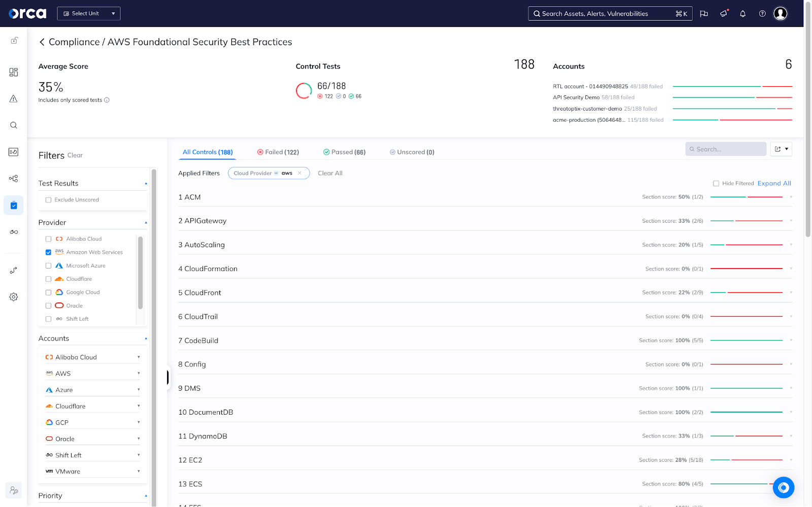The image size is (812, 507).
Task: Switch to the Passed (66) tab
Action: click(344, 152)
